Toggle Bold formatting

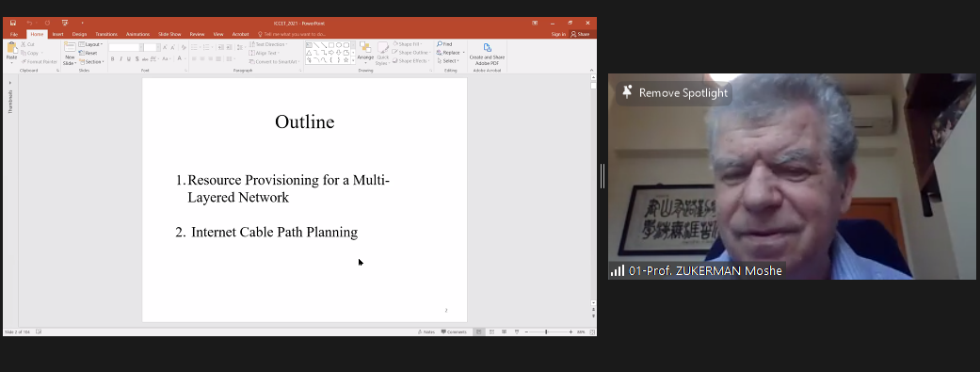(x=113, y=58)
